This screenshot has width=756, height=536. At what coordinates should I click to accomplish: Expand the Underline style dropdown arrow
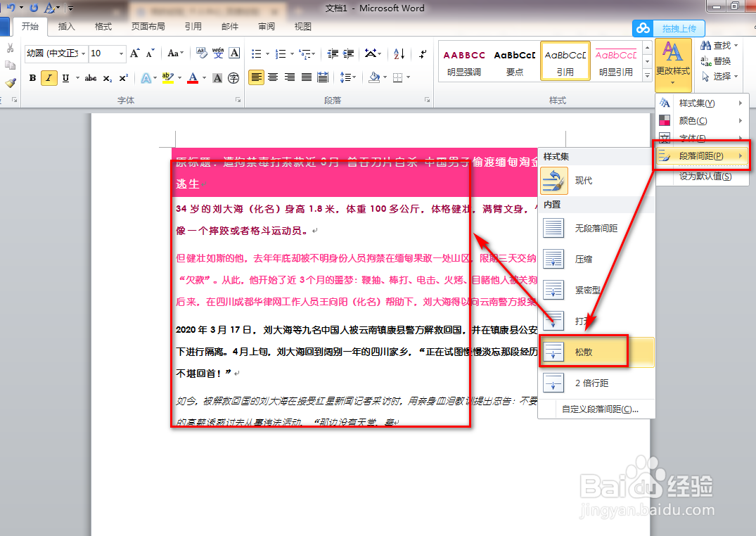[x=77, y=77]
